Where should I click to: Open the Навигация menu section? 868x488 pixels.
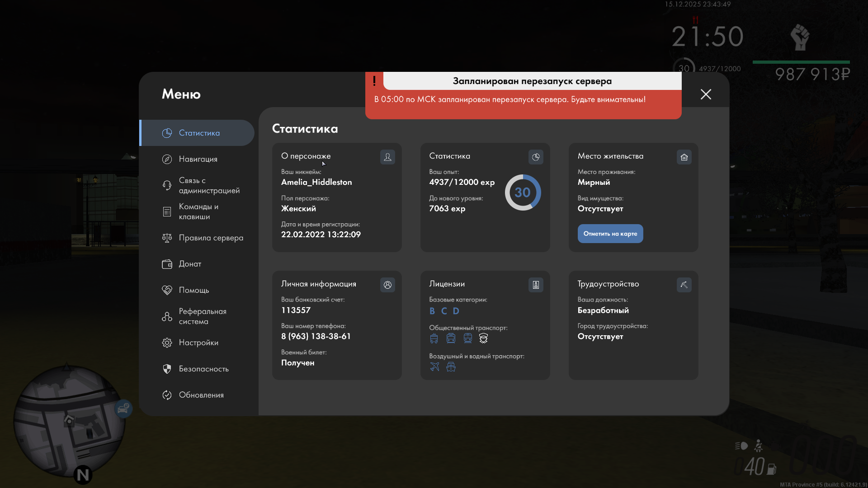point(198,159)
